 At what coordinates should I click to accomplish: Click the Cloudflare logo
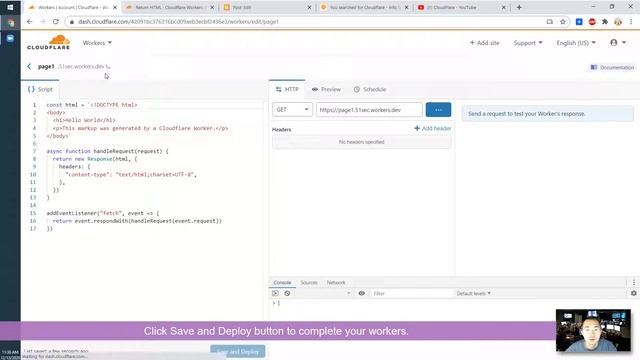(x=49, y=42)
